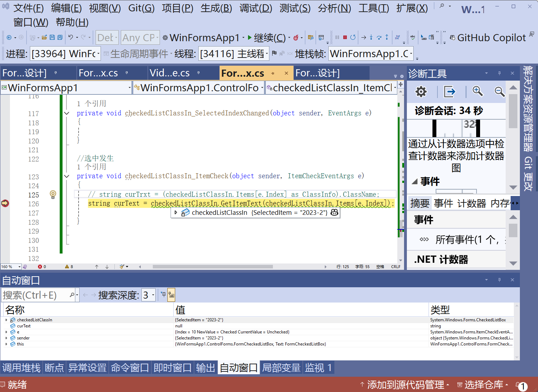
Task: Stop debugging with the red square
Action: 345,37
